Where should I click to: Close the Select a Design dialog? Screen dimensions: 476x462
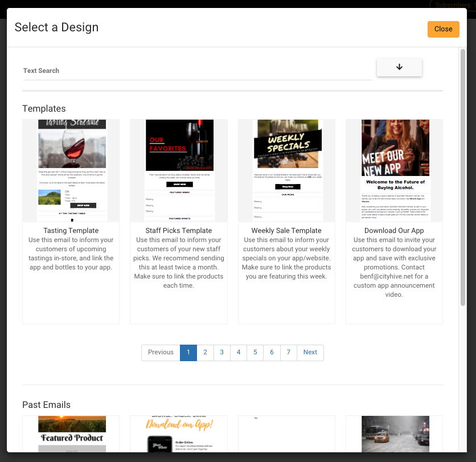(443, 29)
